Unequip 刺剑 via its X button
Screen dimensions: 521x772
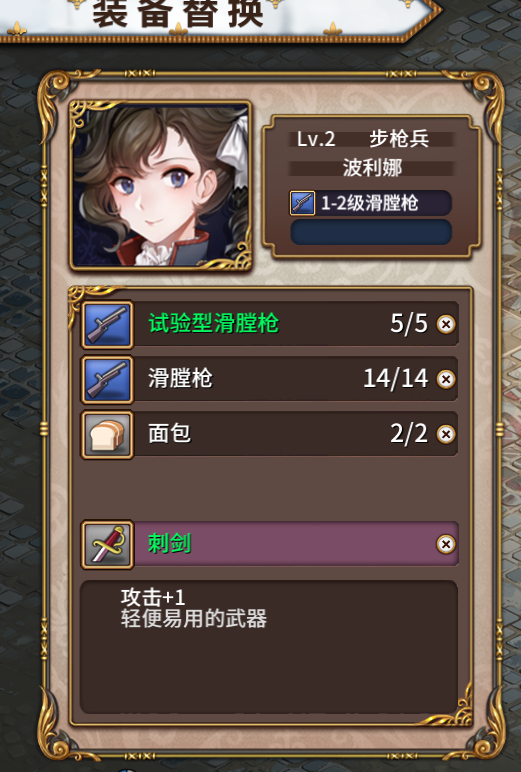pos(446,544)
